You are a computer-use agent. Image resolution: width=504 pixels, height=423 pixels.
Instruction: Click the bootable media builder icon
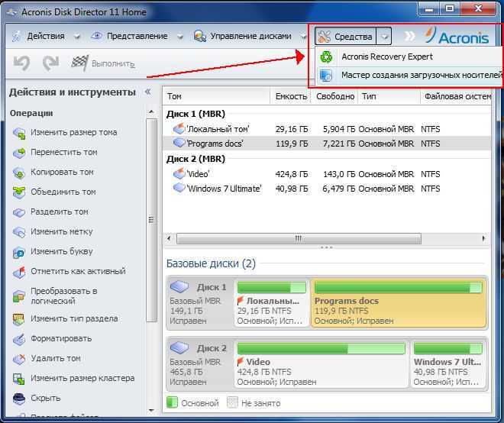click(326, 76)
